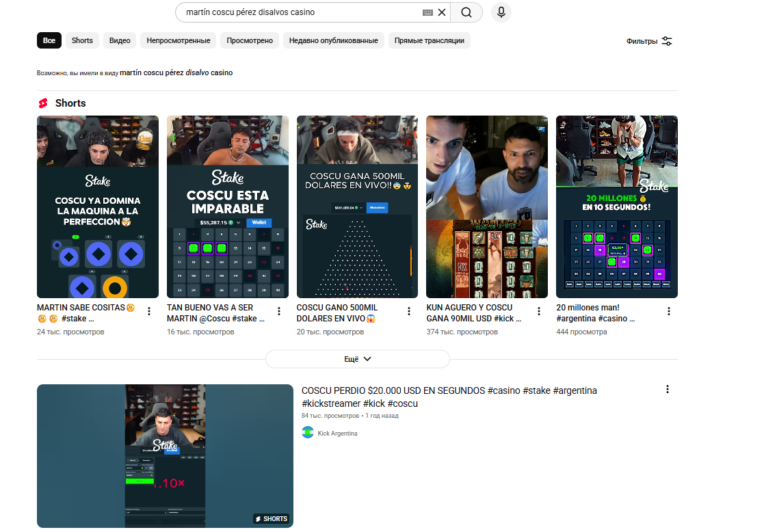Enable the Прямые трансляции filter chip
This screenshot has height=532, width=764.
pyautogui.click(x=429, y=40)
